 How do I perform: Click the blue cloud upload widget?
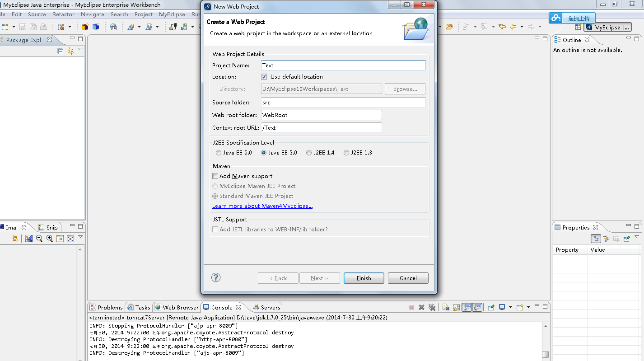pyautogui.click(x=572, y=18)
